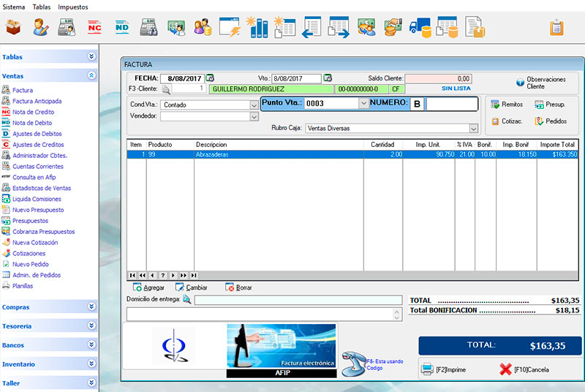Expand the Compras sidebar section
The image size is (585, 392).
[91, 307]
